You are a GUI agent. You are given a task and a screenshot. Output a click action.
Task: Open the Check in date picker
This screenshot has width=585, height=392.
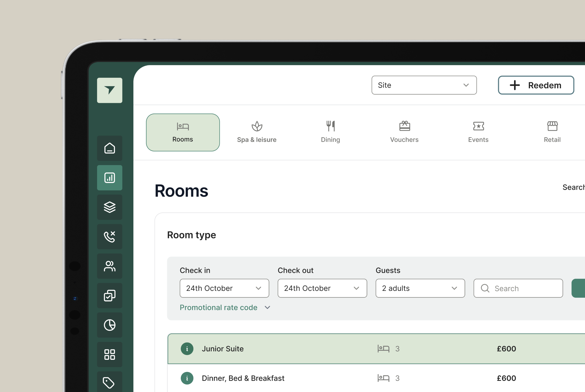tap(224, 288)
